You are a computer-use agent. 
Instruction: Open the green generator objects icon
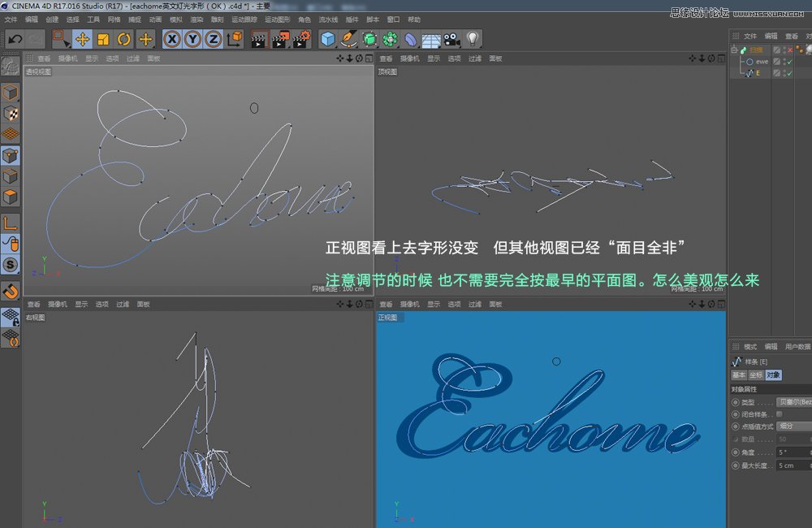click(x=369, y=39)
